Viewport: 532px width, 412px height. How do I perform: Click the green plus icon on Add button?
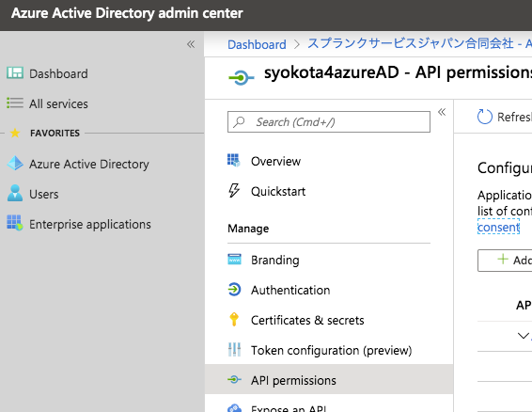tap(503, 260)
